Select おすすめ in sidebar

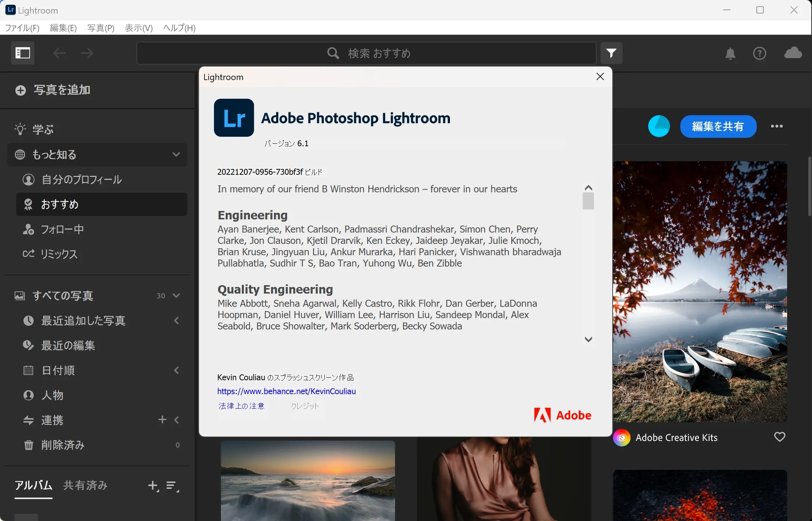101,204
